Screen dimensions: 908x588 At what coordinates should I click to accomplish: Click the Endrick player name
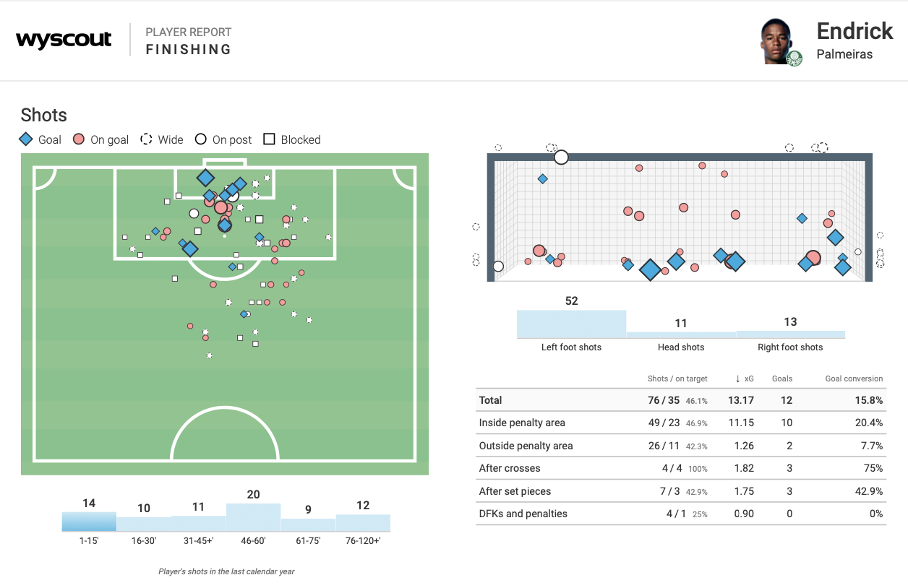[855, 31]
